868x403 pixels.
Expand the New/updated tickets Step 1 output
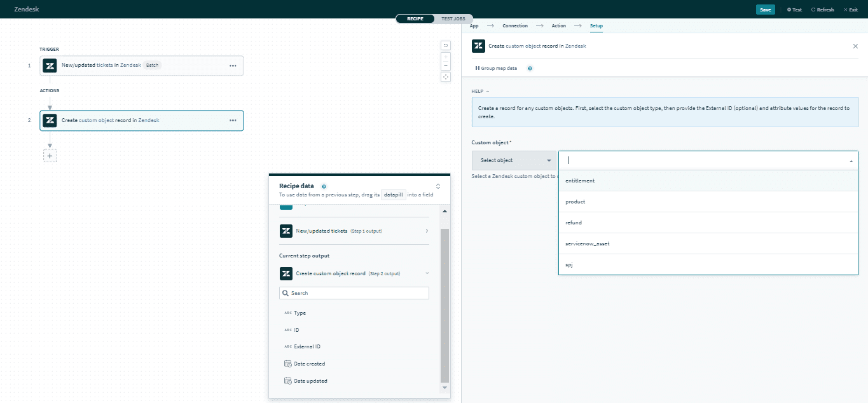427,231
